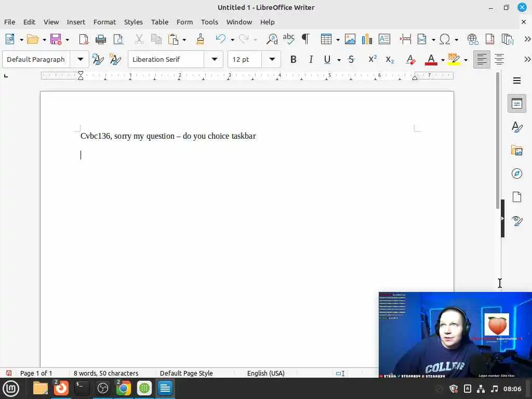532x399 pixels.
Task: Toggle Subscript formatting
Action: pyautogui.click(x=390, y=60)
